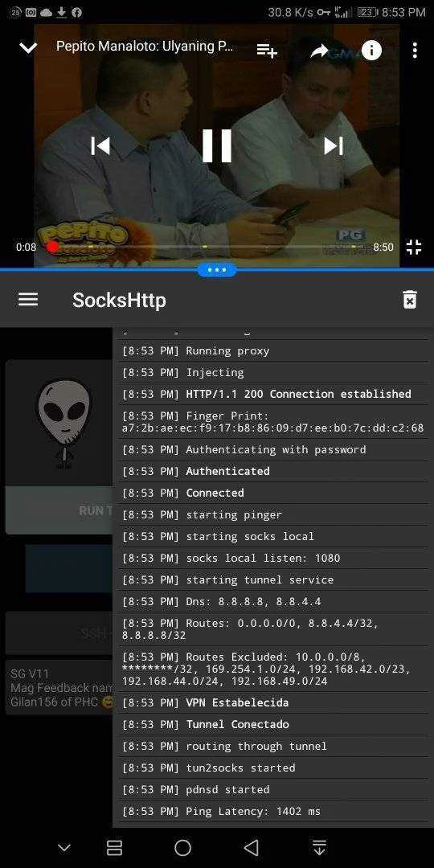This screenshot has height=868, width=434.
Task: Collapse the video player with the down chevron
Action: pyautogui.click(x=27, y=48)
